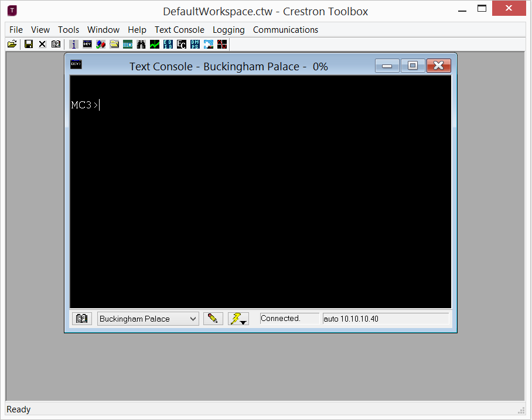Image resolution: width=532 pixels, height=420 pixels.
Task: Open the Address Book from the main toolbar
Action: [x=56, y=44]
